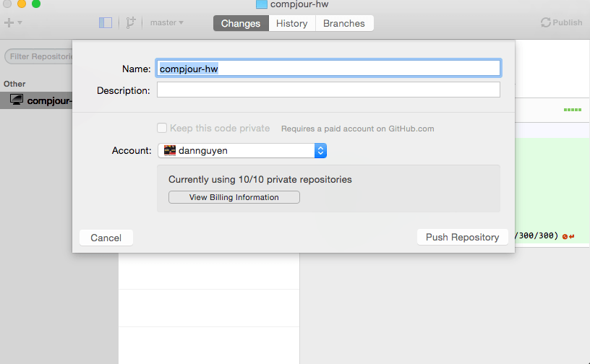Enable Keep this code private checkbox
The image size is (590, 364).
[162, 128]
